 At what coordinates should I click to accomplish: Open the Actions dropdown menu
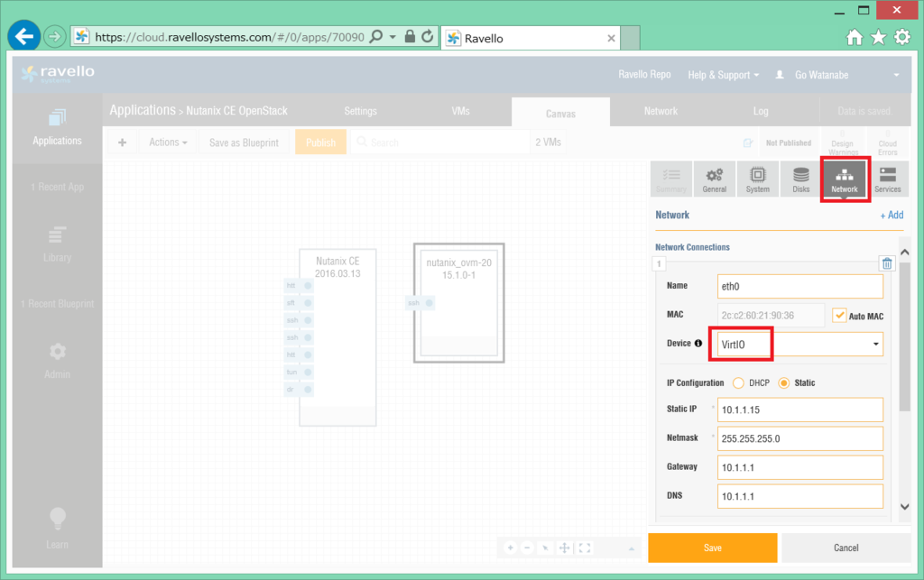pos(168,143)
